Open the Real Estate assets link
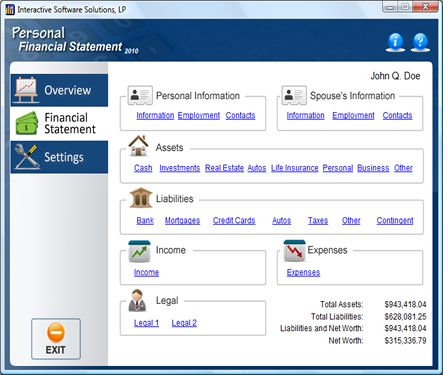Screen dimensions: 443x375 [224, 168]
